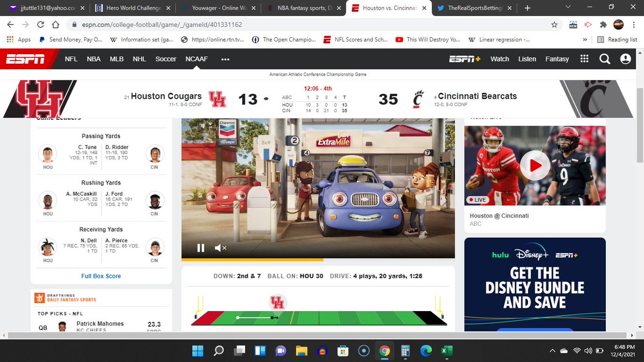
Task: Open the tab search dropdown arrow
Action: 567,8
